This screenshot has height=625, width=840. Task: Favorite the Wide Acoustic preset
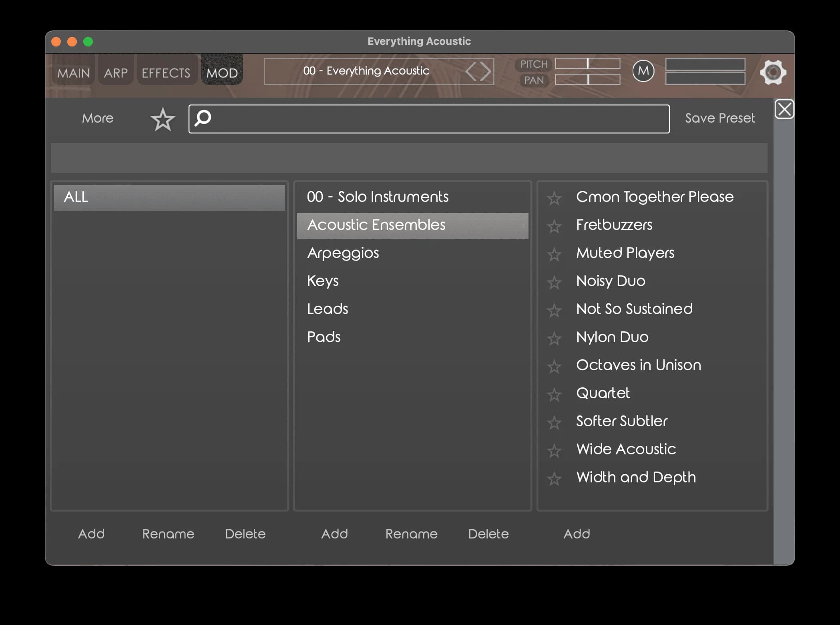click(554, 451)
